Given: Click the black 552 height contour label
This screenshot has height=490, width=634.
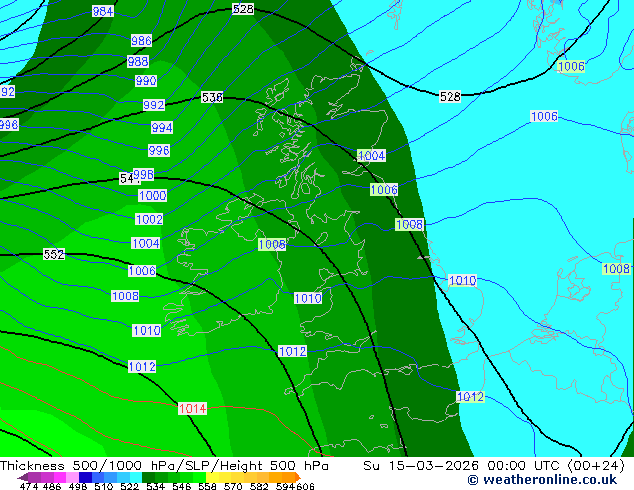Looking at the screenshot, I should (x=54, y=254).
